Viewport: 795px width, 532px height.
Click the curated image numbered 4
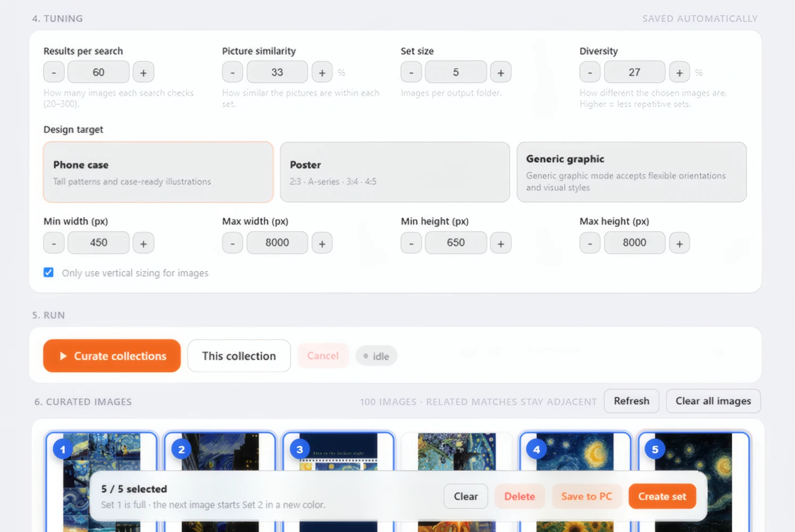point(575,452)
